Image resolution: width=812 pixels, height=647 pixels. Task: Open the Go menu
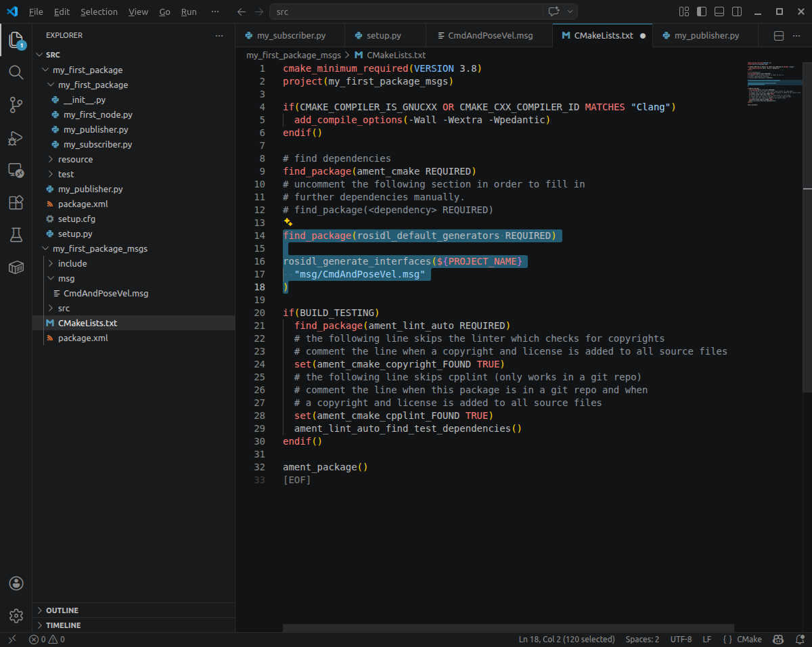pyautogui.click(x=164, y=12)
